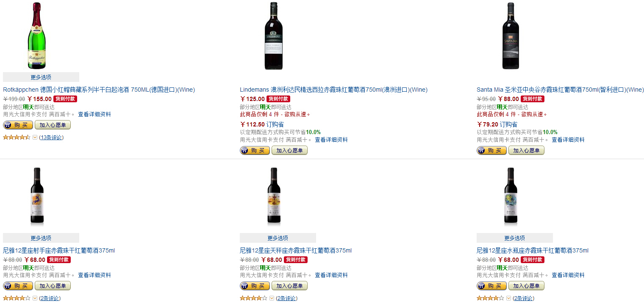Click the 购买 cart button for Lindemans wine

point(255,150)
